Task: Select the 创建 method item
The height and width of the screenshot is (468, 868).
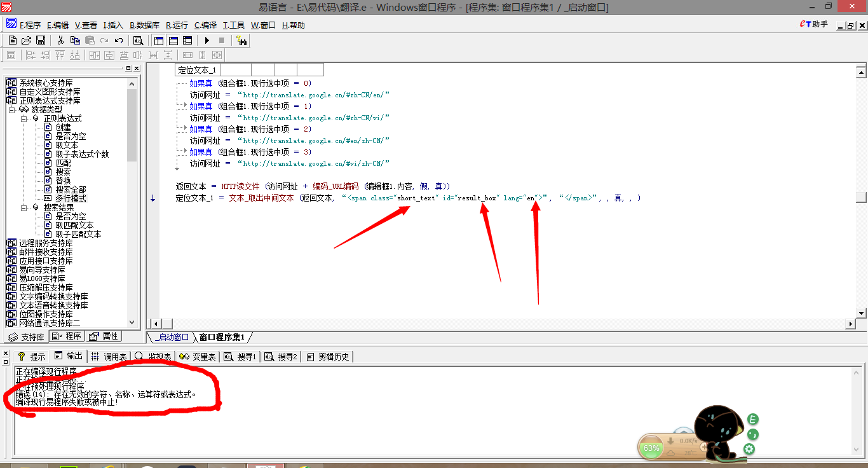Action: (x=64, y=127)
